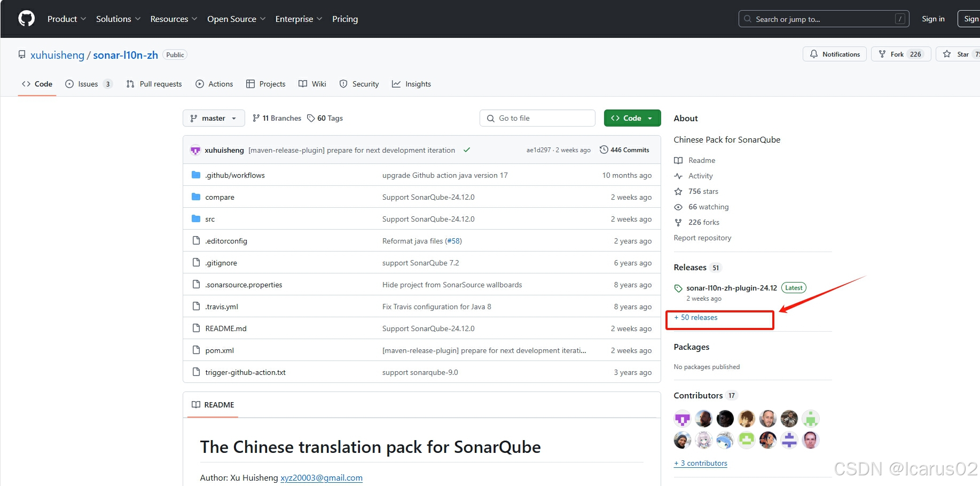Image resolution: width=980 pixels, height=486 pixels.
Task: Open the Product dropdown menu
Action: (x=66, y=19)
